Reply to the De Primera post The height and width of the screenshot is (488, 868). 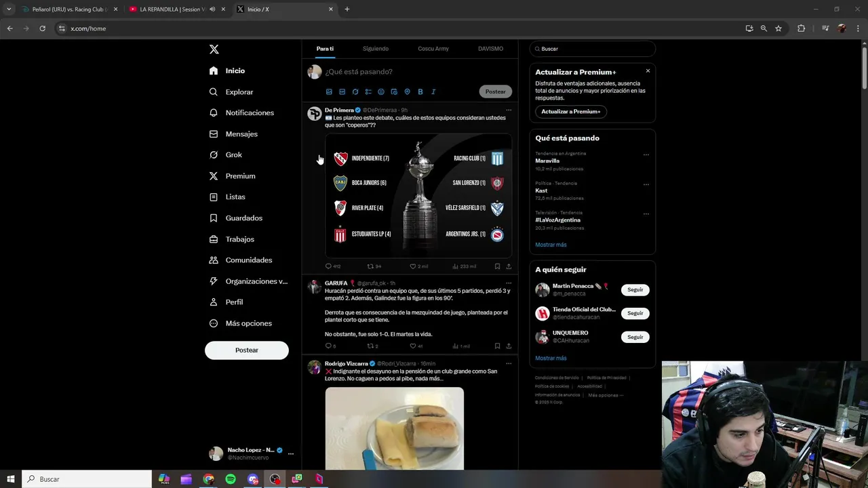(332, 266)
